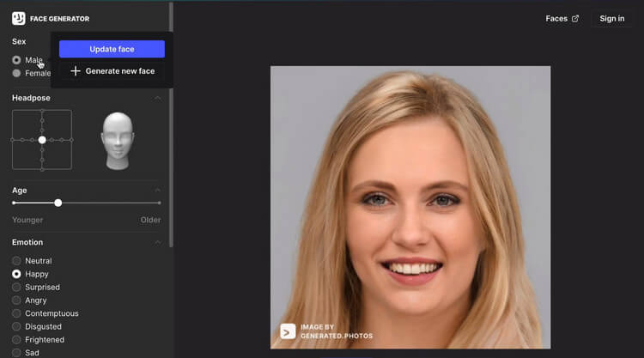Click the Age slider handle

point(58,203)
